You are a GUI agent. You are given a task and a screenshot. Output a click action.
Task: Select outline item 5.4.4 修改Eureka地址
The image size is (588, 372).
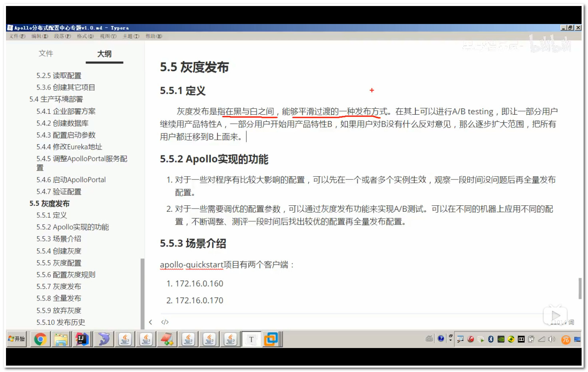69,147
